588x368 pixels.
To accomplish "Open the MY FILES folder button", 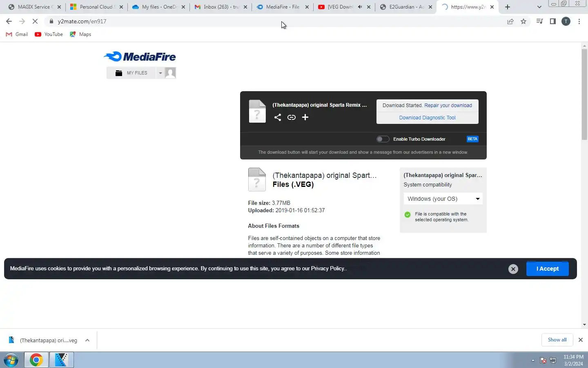I will pyautogui.click(x=131, y=73).
